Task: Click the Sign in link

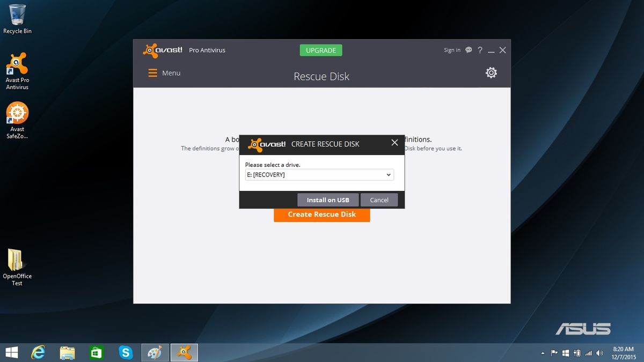Action: 452,50
